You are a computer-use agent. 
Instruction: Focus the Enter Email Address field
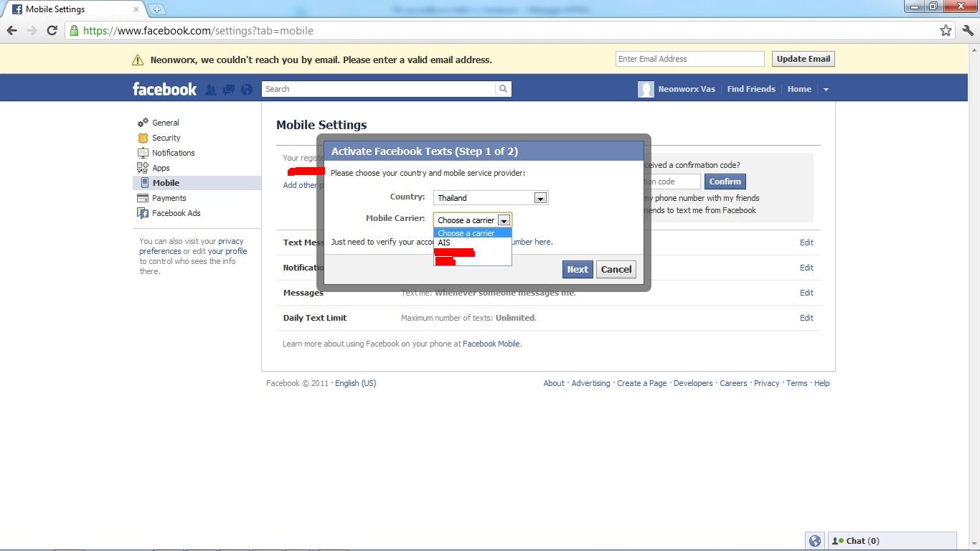[x=690, y=59]
